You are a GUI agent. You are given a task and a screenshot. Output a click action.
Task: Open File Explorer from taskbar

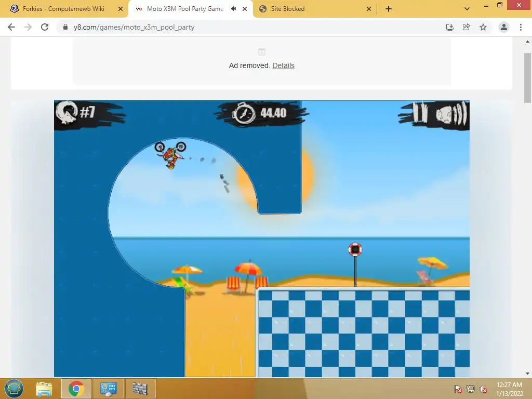click(44, 389)
